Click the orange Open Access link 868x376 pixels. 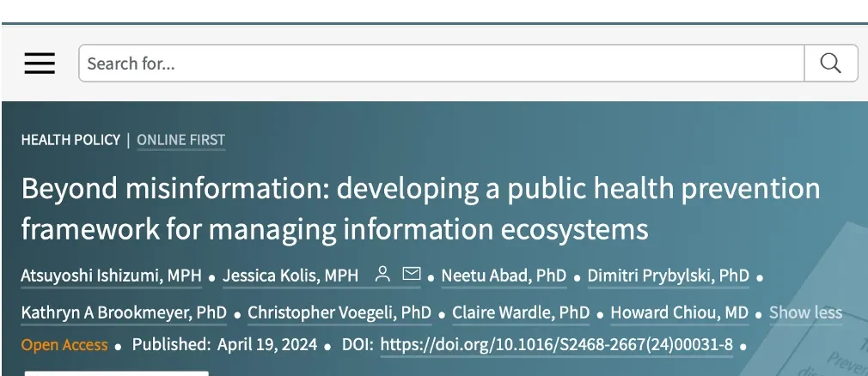64,345
